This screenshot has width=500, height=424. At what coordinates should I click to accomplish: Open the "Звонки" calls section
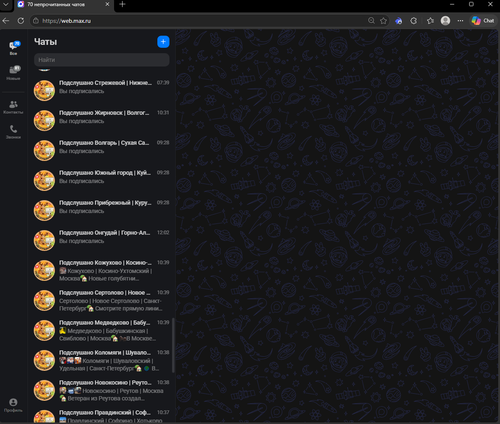click(x=13, y=132)
